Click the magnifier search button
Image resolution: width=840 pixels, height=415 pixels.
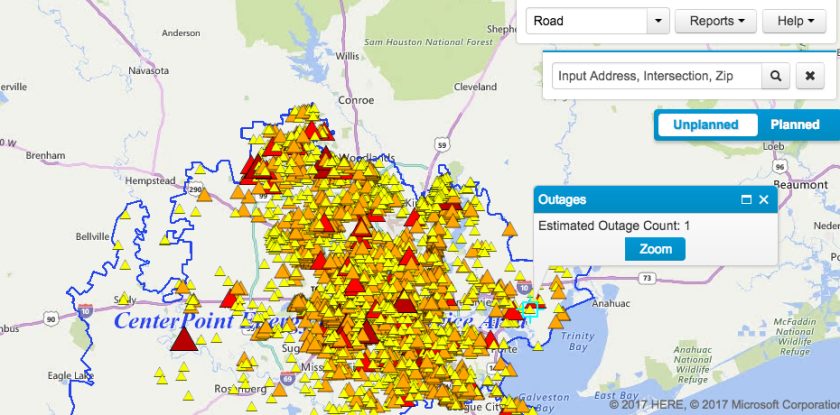pyautogui.click(x=776, y=76)
